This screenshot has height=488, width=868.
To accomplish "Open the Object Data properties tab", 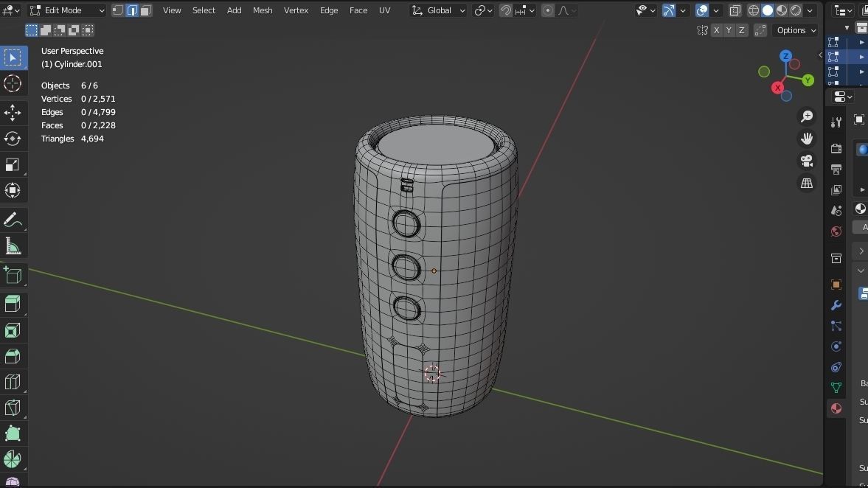I will pyautogui.click(x=836, y=387).
